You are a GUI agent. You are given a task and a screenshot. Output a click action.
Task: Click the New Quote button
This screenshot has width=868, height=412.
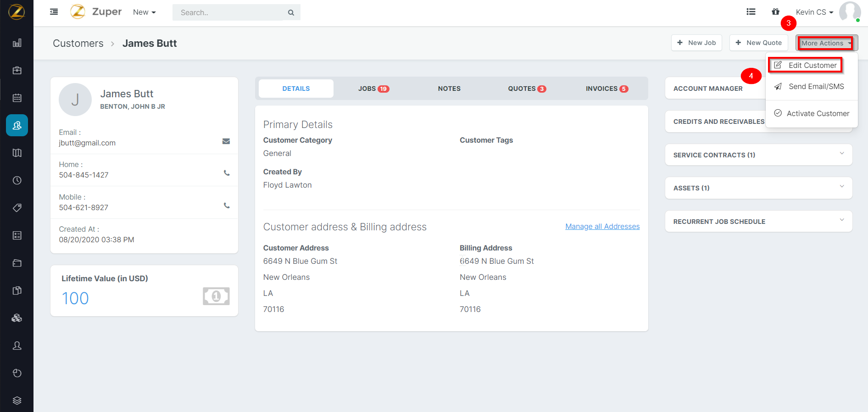point(758,43)
